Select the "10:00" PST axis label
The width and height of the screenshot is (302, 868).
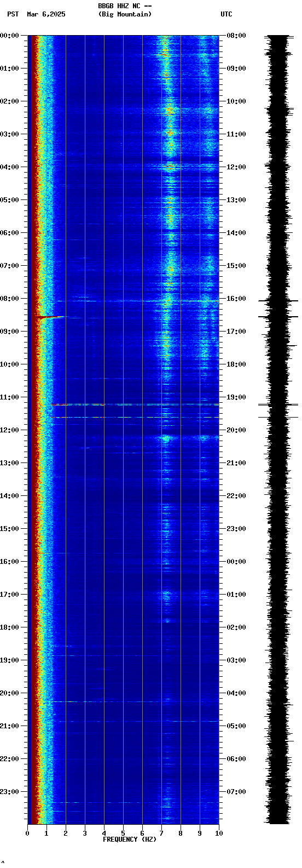[x=9, y=364]
